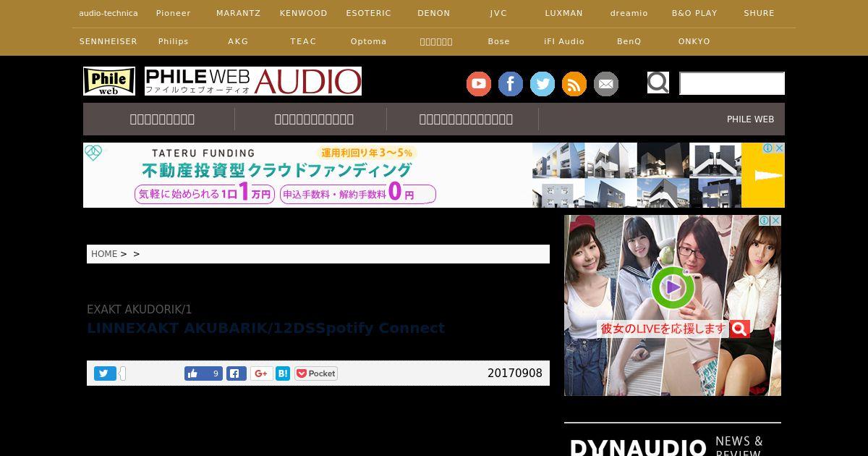
Task: Open the audio-technica brand link
Action: coord(109,13)
